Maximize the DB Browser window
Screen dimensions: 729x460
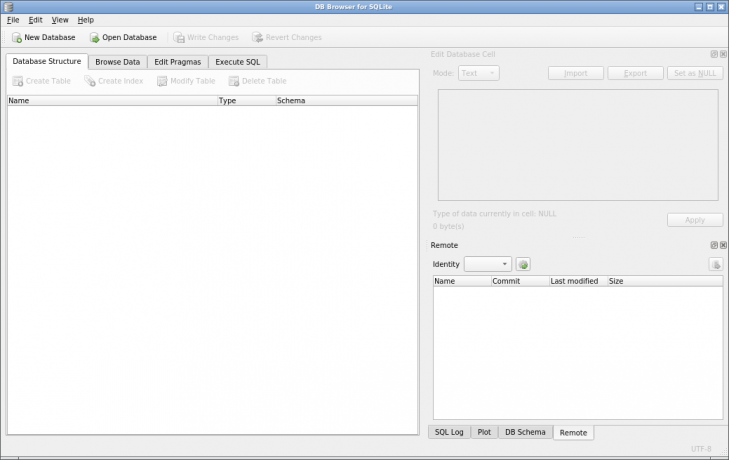[x=710, y=7]
